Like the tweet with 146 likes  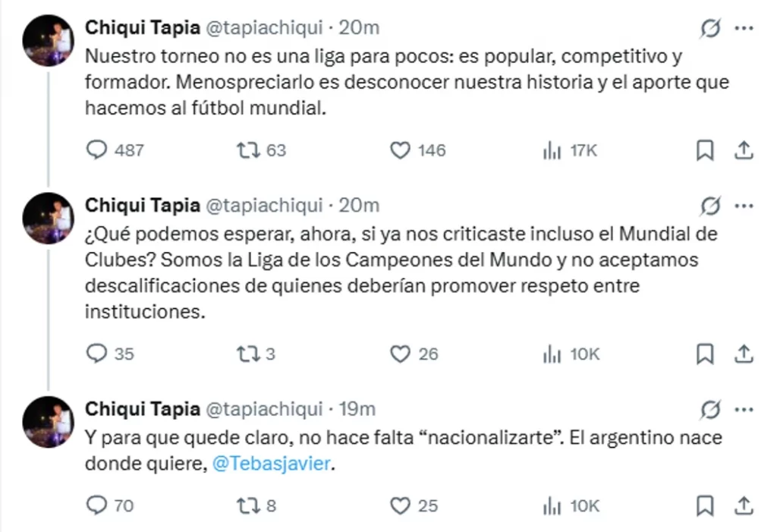(400, 150)
